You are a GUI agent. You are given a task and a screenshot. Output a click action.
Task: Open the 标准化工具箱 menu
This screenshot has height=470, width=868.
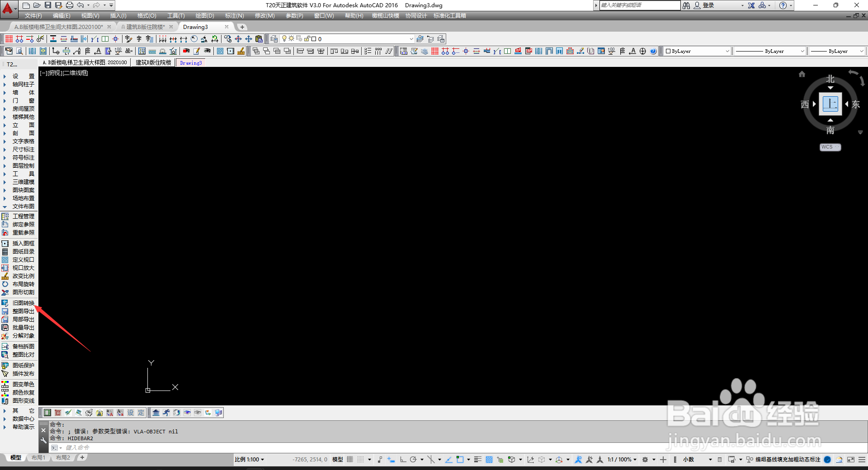[449, 16]
